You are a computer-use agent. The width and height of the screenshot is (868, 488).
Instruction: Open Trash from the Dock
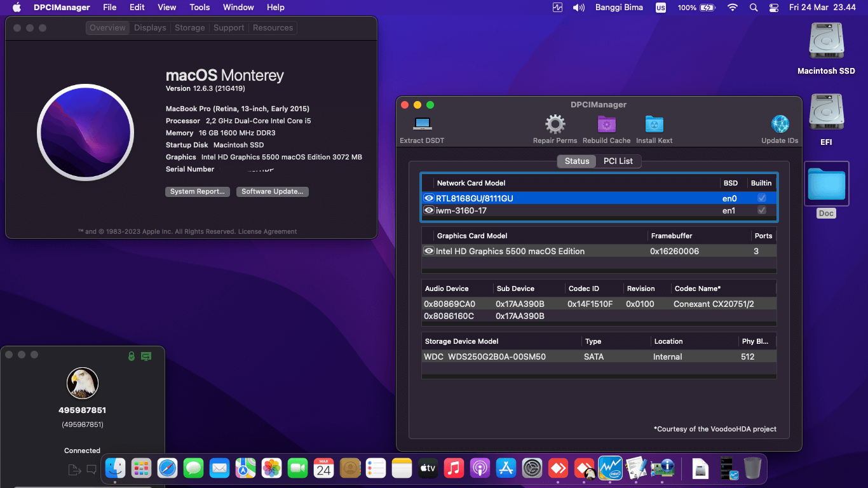pos(752,469)
